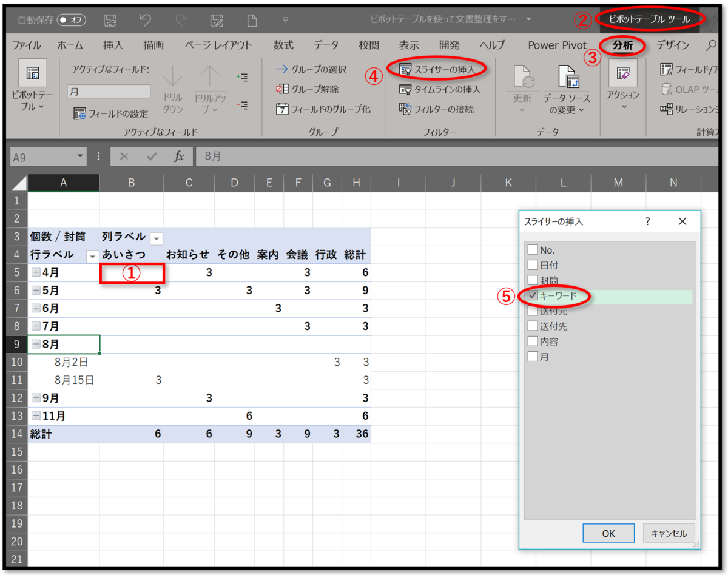Click the Redo arrow icon

point(181,20)
